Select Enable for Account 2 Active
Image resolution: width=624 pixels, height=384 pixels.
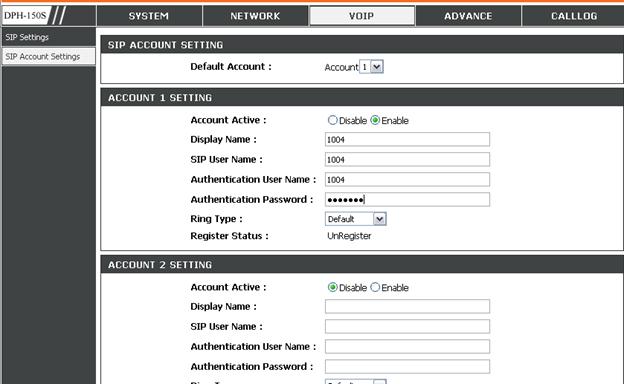[x=375, y=287]
